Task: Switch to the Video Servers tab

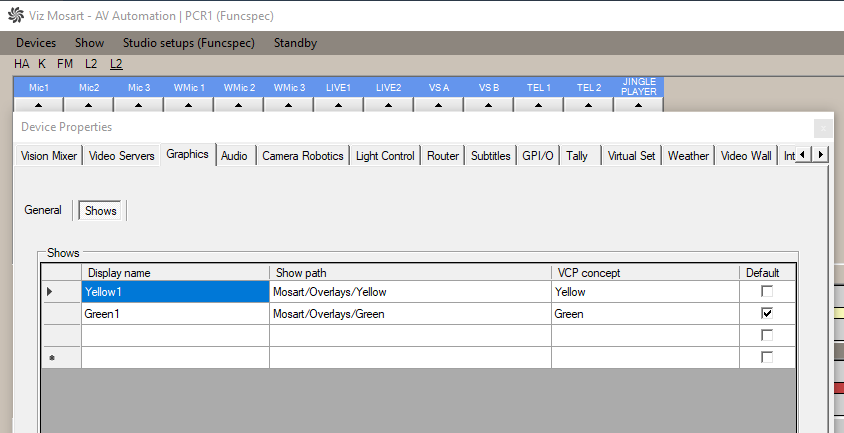Action: (x=121, y=156)
